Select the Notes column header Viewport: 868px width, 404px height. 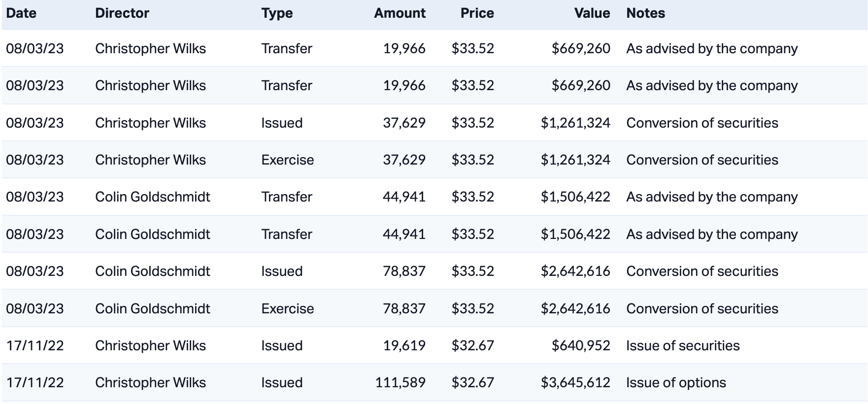pos(645,13)
